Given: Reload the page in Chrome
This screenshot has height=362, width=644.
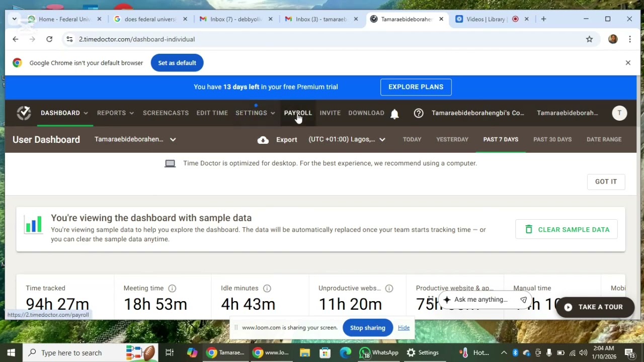Looking at the screenshot, I should (x=49, y=39).
